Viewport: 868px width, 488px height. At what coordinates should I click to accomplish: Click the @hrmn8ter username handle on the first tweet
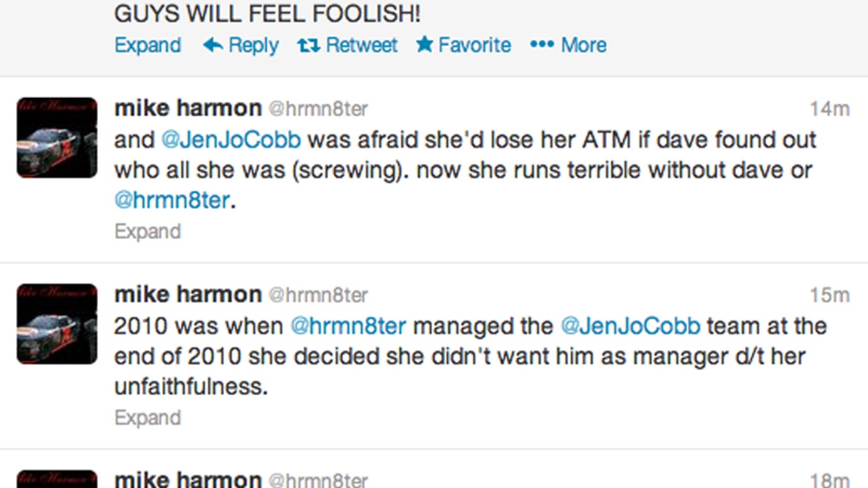(x=320, y=109)
